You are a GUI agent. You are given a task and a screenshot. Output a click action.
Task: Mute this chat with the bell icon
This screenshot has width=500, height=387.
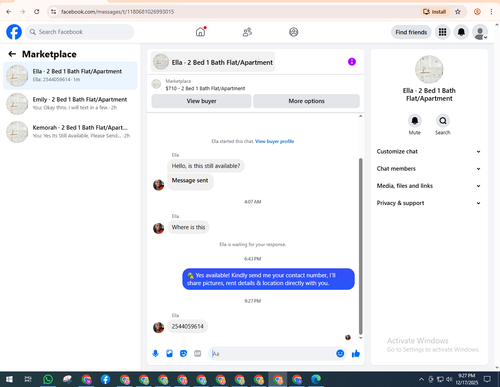point(415,121)
